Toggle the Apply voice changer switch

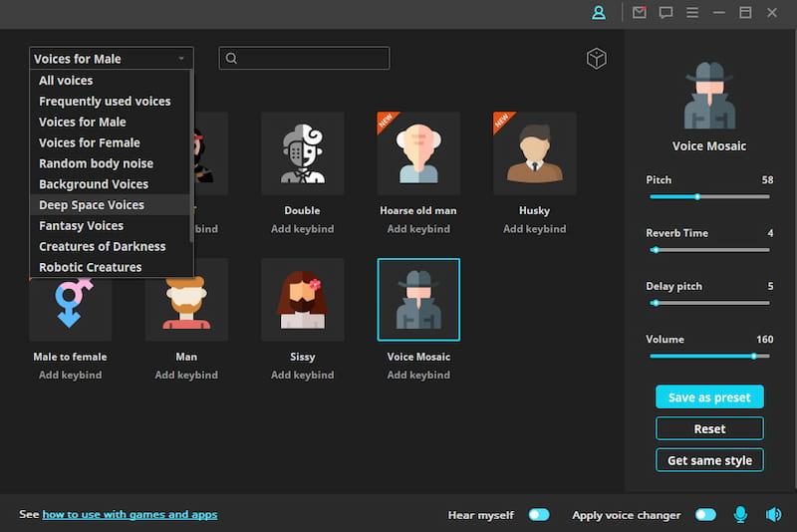[705, 515]
